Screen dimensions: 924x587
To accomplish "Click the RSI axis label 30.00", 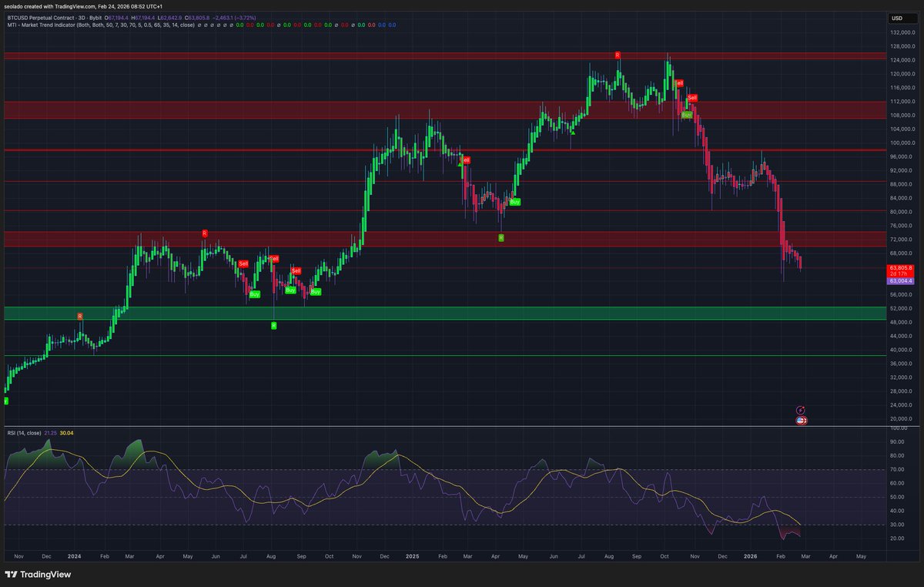I will 897,525.
